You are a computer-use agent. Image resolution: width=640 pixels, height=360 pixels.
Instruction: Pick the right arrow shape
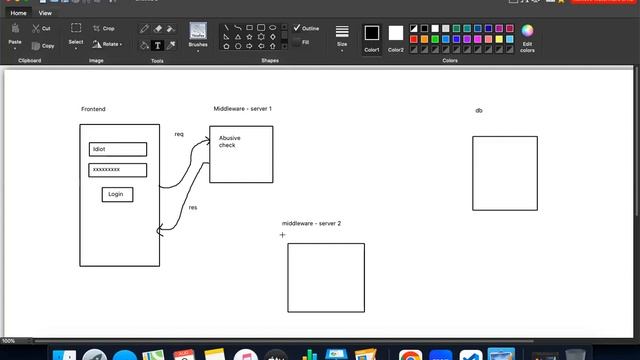(249, 46)
